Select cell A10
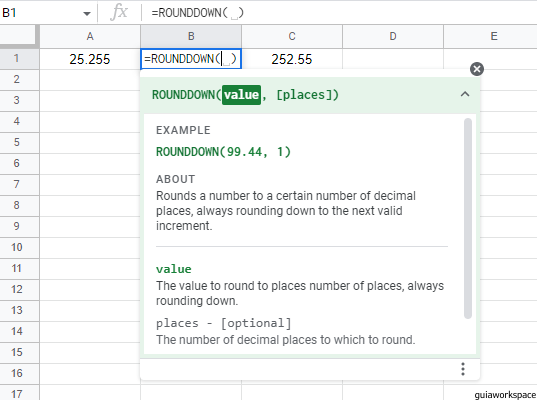 90,248
